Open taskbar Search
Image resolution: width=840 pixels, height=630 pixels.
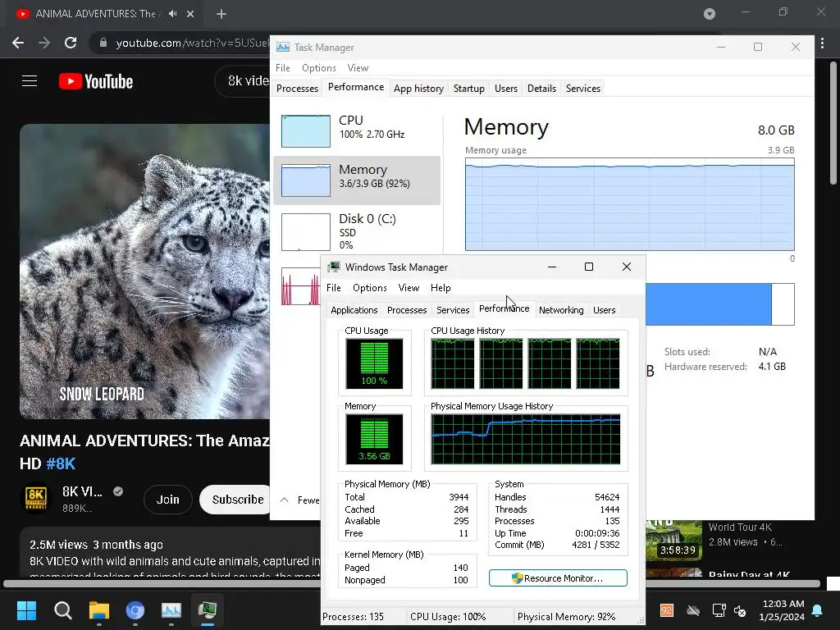pos(62,610)
